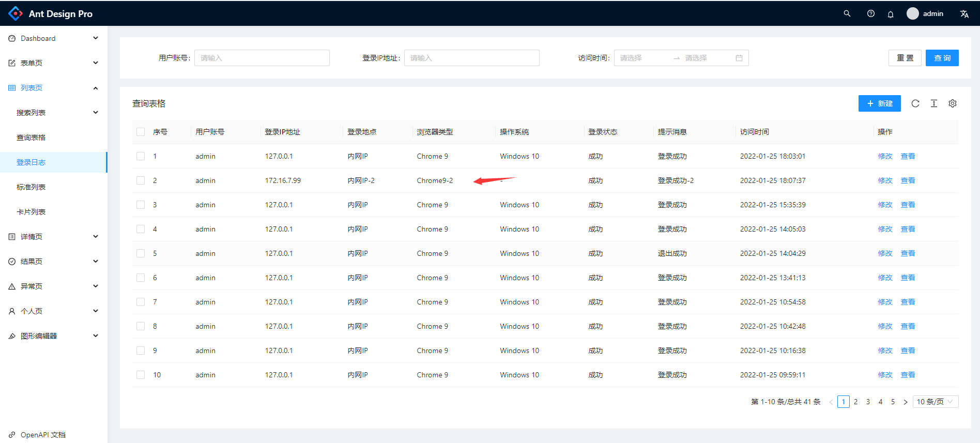This screenshot has width=980, height=443.
Task: Open the 查询表格 menu item
Action: point(54,138)
